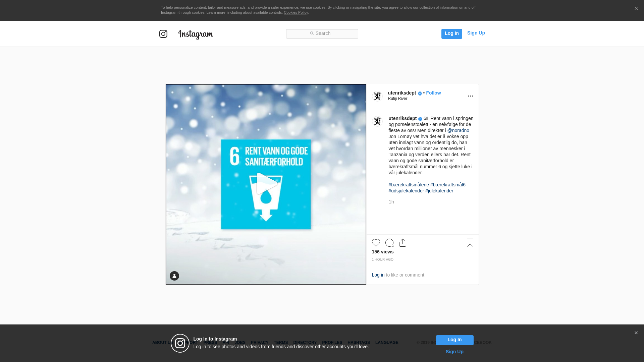Screen dimensions: 644x362
Task: Open utenriksdept profile avatar in header
Action: [377, 96]
